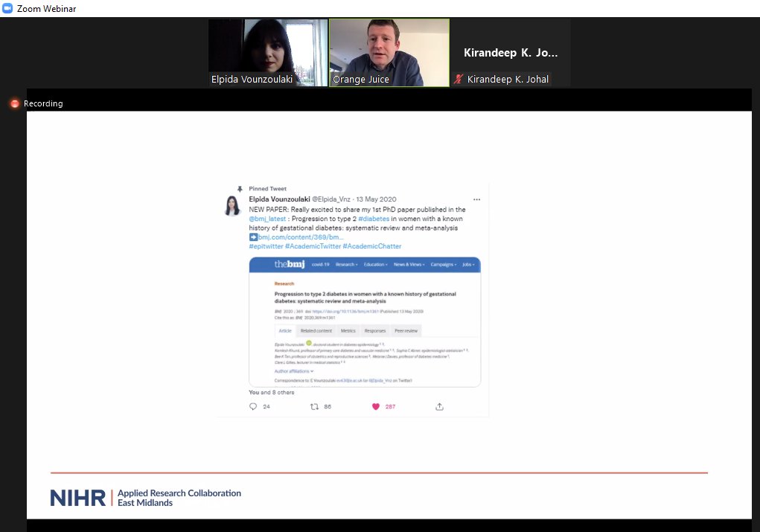Screen dimensions: 760x532
Task: Open the bmj.com/content/369/bm... link
Action: 301,237
